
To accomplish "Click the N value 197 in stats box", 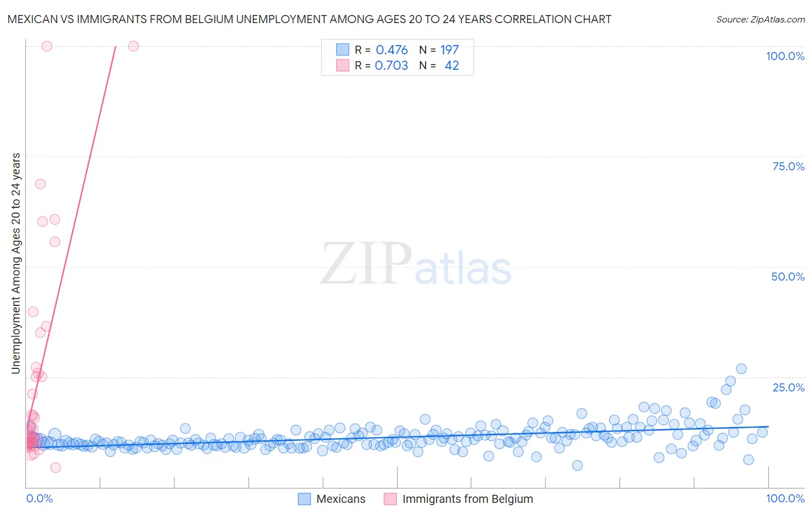I will tap(449, 50).
